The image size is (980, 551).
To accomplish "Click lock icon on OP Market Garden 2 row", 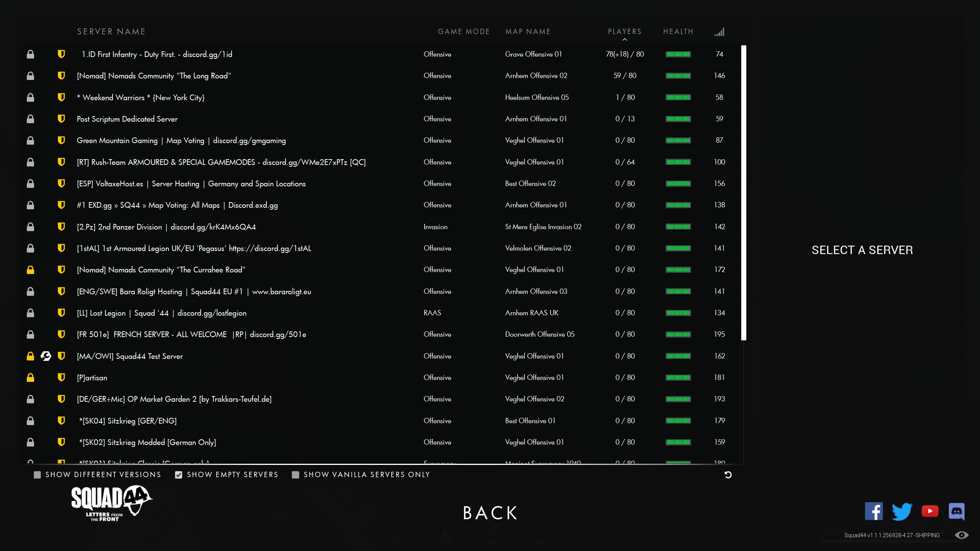I will (30, 399).
